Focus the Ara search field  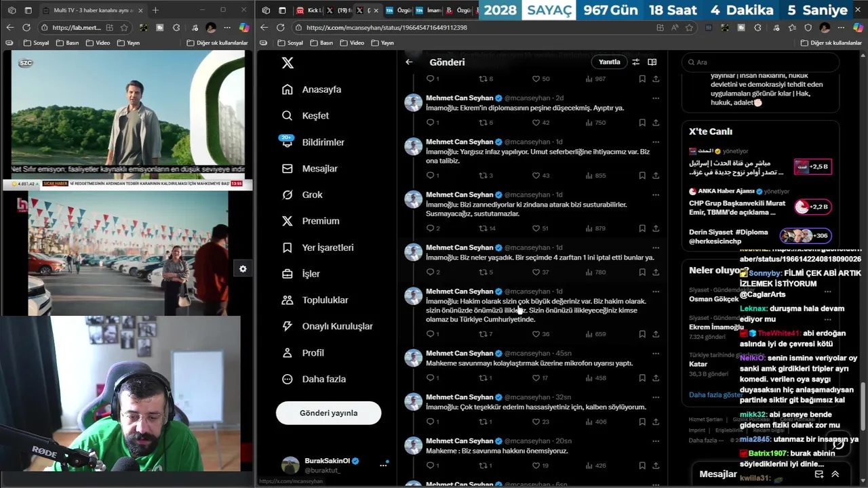click(x=761, y=62)
